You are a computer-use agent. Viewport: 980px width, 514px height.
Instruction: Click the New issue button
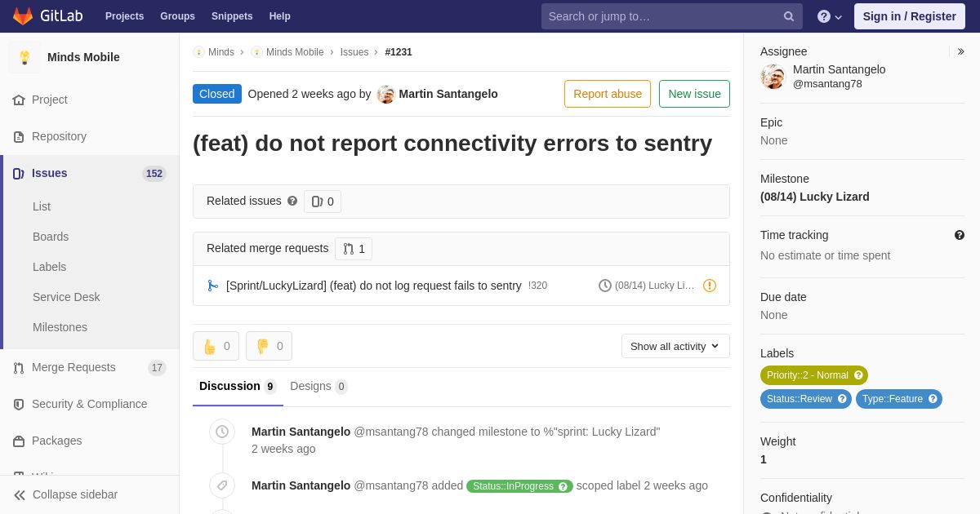point(694,94)
